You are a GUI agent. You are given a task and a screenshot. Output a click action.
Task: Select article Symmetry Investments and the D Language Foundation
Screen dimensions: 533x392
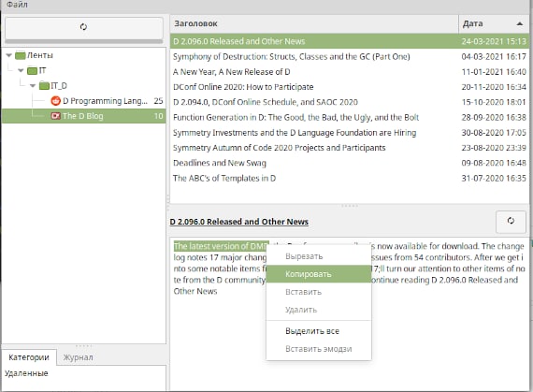click(x=350, y=133)
